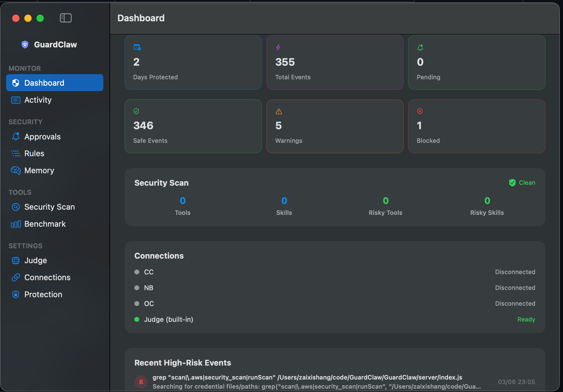Viewport: 563px width, 392px height.
Task: Open the Total Events card
Action: tap(334, 63)
